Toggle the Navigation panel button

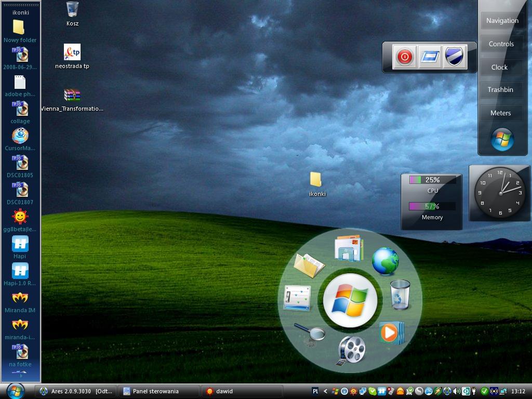(x=502, y=21)
